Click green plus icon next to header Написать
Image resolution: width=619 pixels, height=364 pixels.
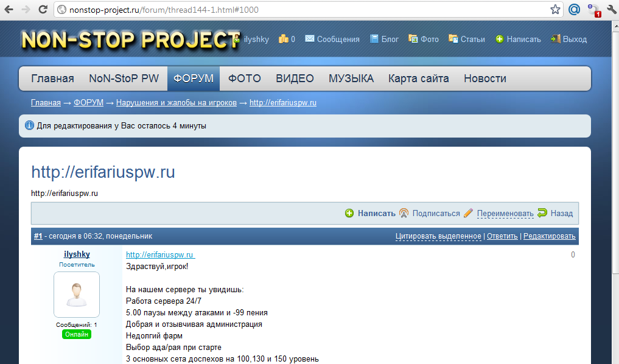point(499,39)
